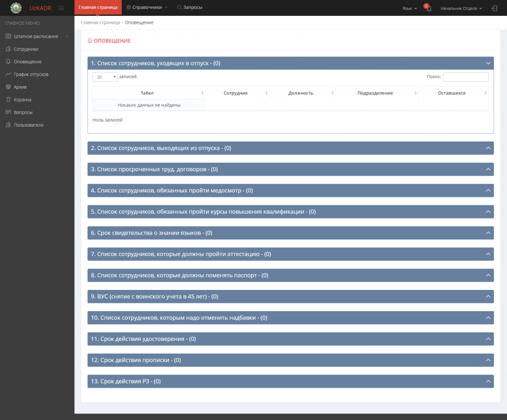Open the notification bell in top bar
Image resolution: width=507 pixels, height=420 pixels.
(429, 8)
